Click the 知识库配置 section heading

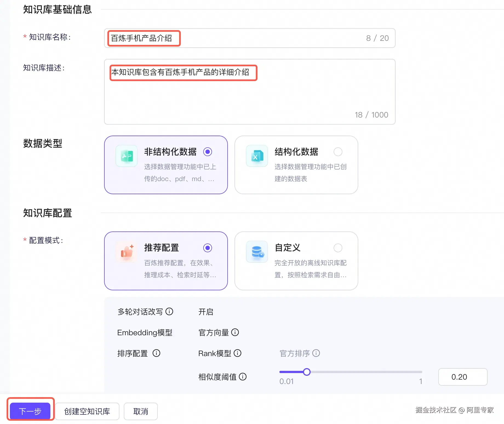tap(48, 213)
